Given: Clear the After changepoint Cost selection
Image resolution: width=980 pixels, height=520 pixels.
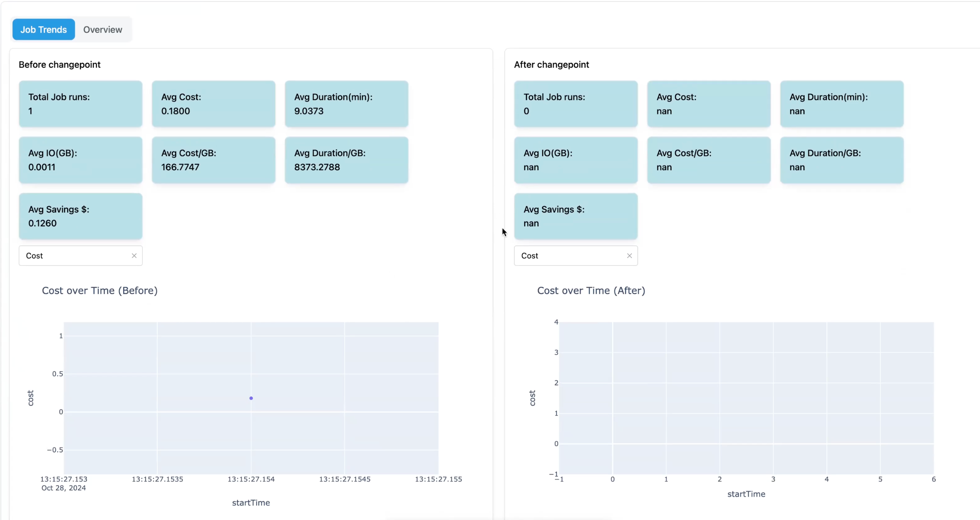Looking at the screenshot, I should coord(629,256).
